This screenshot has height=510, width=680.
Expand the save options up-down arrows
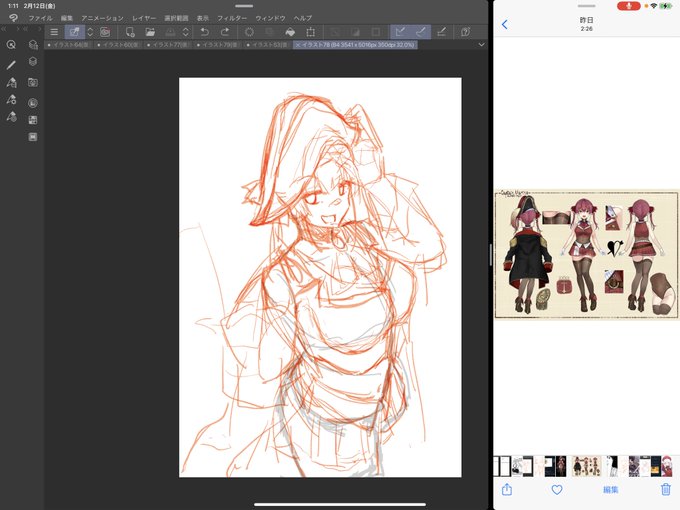point(186,32)
